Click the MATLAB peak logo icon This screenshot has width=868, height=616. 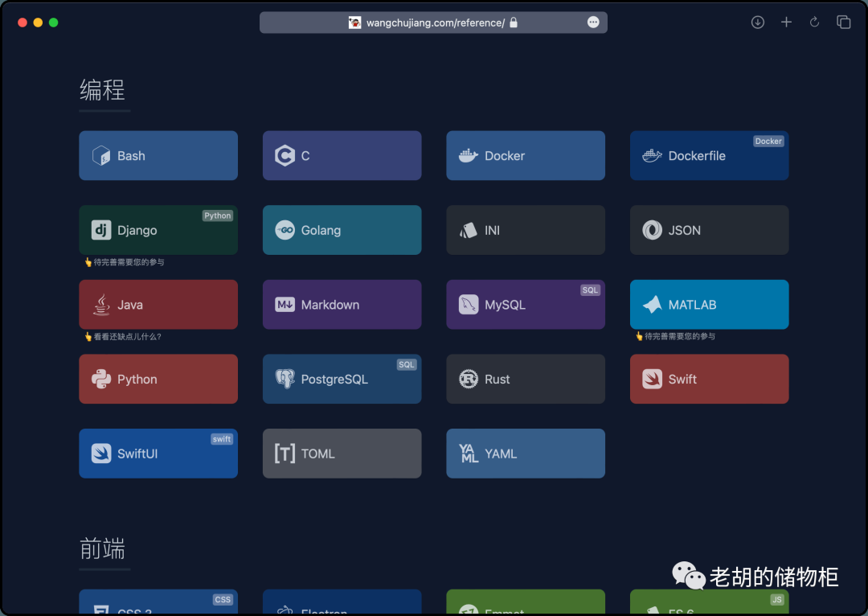pos(652,305)
